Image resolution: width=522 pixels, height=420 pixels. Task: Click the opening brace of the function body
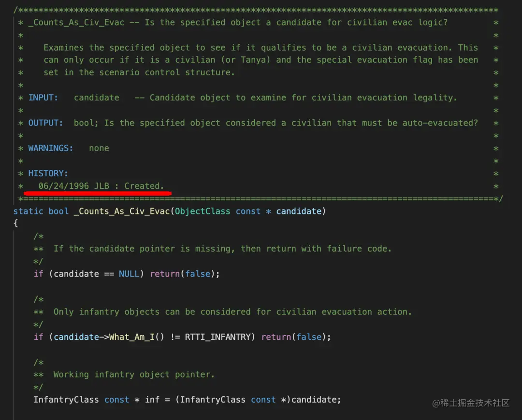(x=15, y=224)
